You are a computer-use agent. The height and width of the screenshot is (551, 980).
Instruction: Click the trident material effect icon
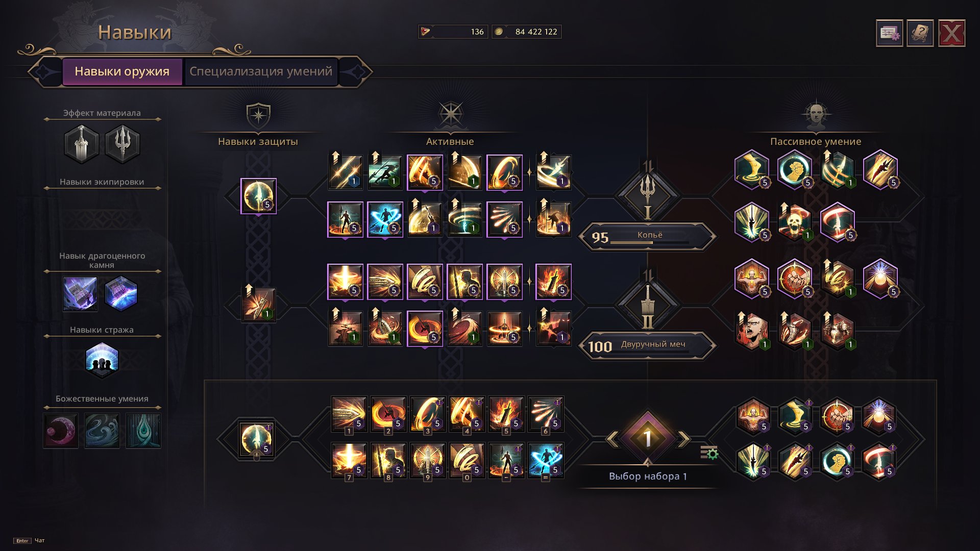point(122,144)
